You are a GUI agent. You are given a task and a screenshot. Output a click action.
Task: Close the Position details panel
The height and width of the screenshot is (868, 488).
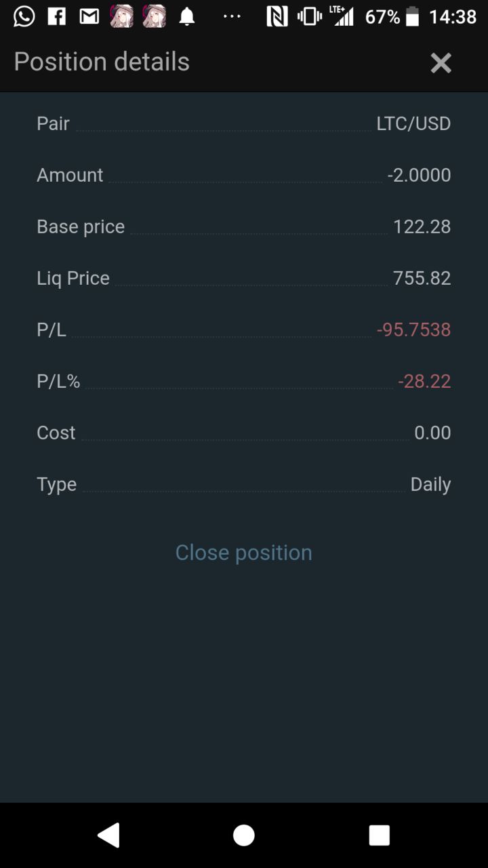pyautogui.click(x=441, y=63)
